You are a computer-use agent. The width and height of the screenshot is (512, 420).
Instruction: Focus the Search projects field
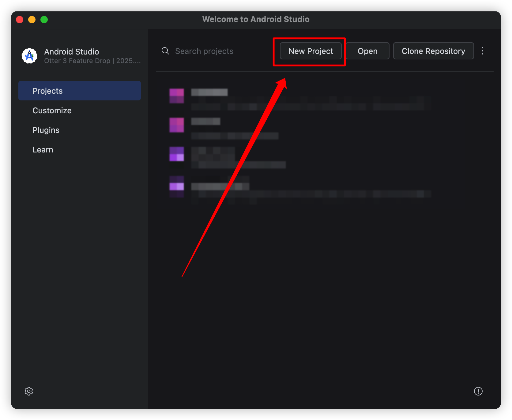pos(214,51)
